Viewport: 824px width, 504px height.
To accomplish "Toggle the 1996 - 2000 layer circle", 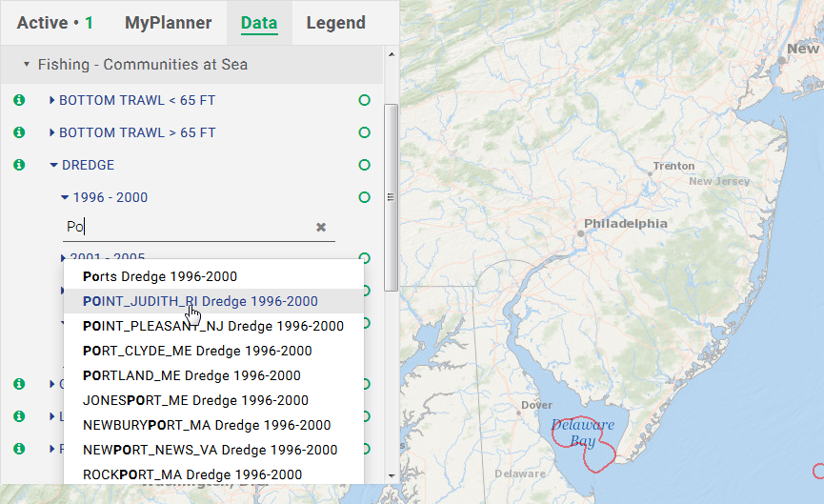I will click(364, 197).
